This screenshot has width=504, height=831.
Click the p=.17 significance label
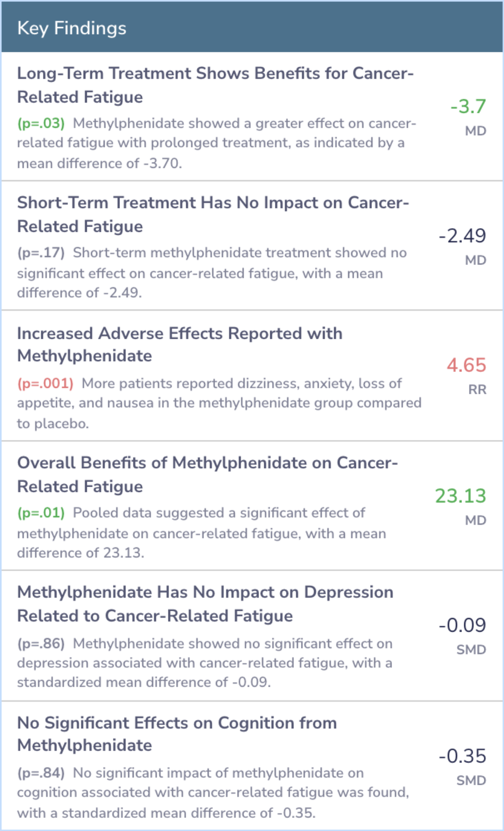pos(41,252)
